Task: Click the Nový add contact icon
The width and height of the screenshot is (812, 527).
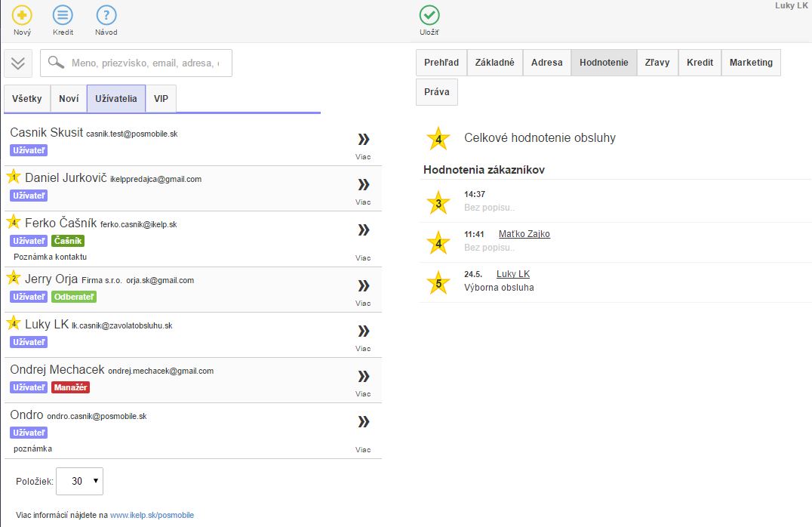Action: (23, 15)
